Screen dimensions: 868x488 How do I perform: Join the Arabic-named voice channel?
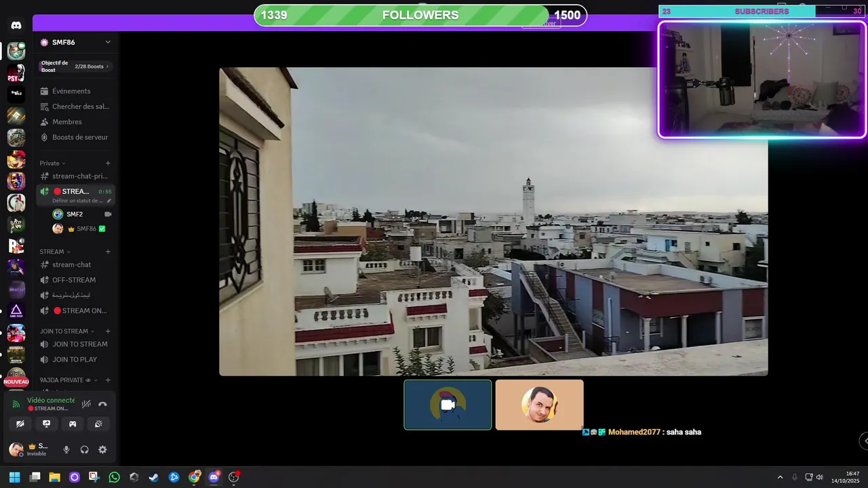[x=75, y=296]
